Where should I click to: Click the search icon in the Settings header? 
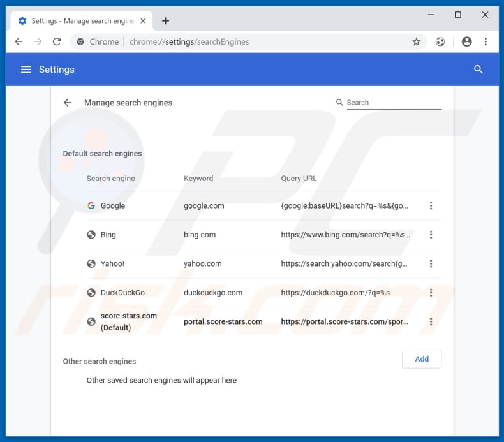(478, 69)
